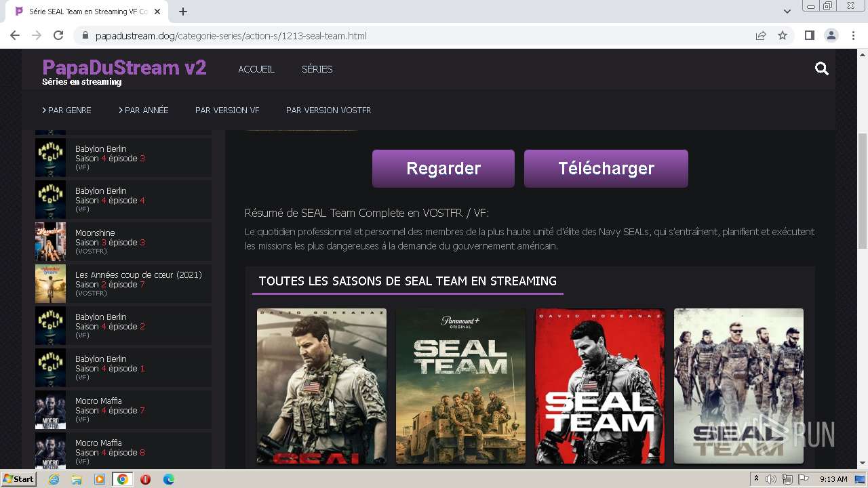Bookmark this page with the star icon
This screenshot has height=488, width=868.
(x=783, y=35)
